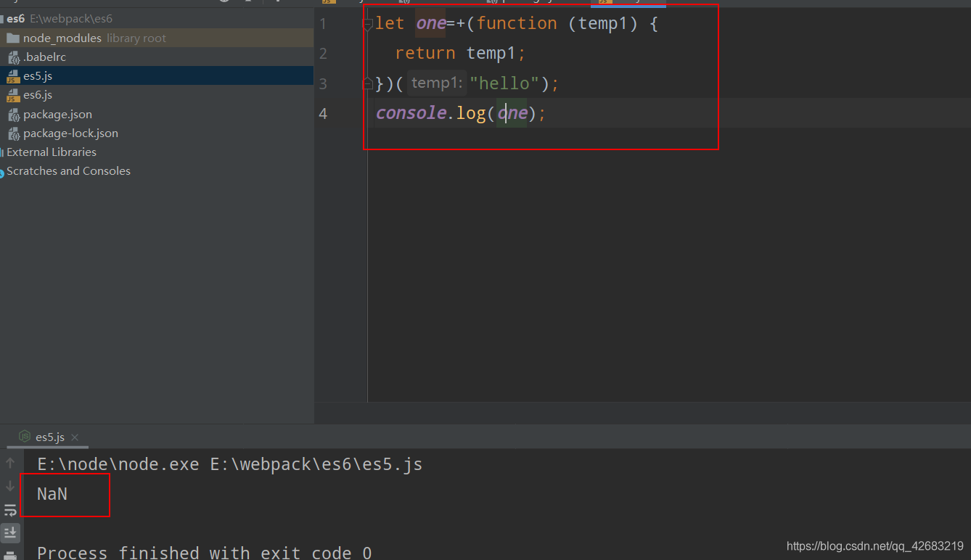Click the JS file icon beside es6.js

(x=13, y=95)
